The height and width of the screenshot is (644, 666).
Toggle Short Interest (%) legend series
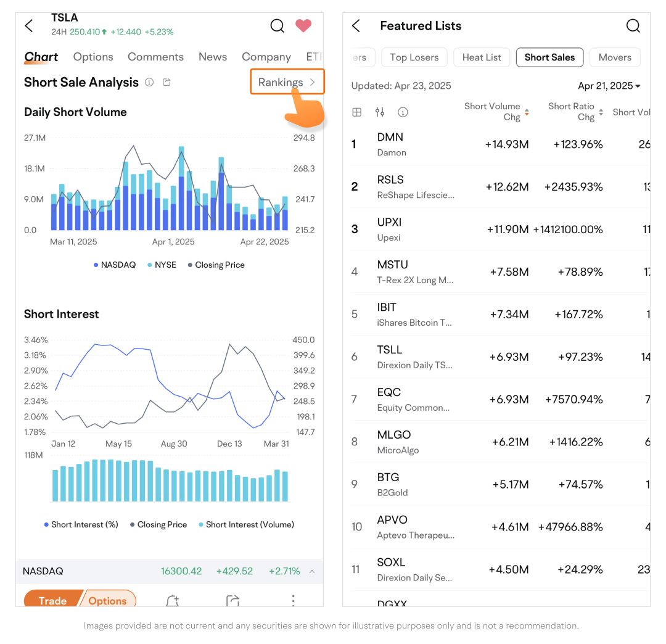[x=81, y=525]
